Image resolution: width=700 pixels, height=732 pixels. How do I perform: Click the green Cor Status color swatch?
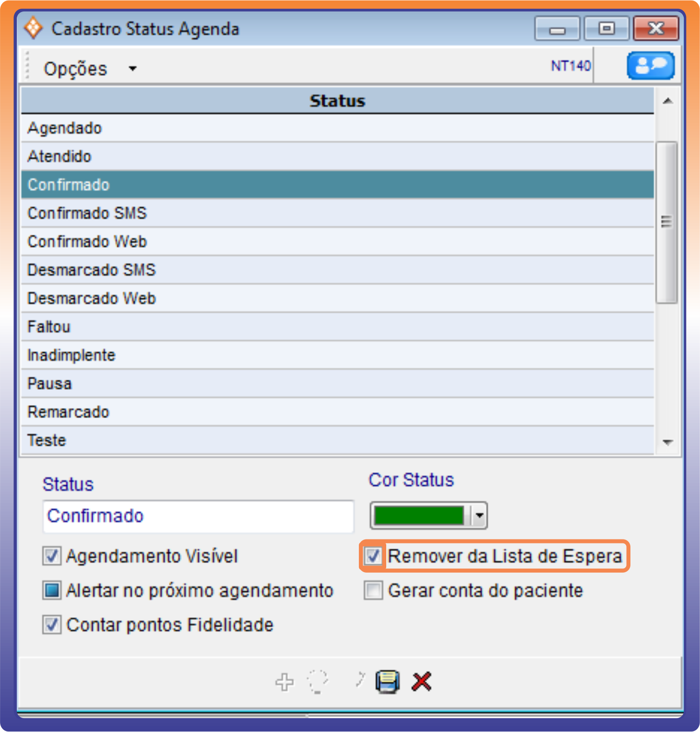419,516
